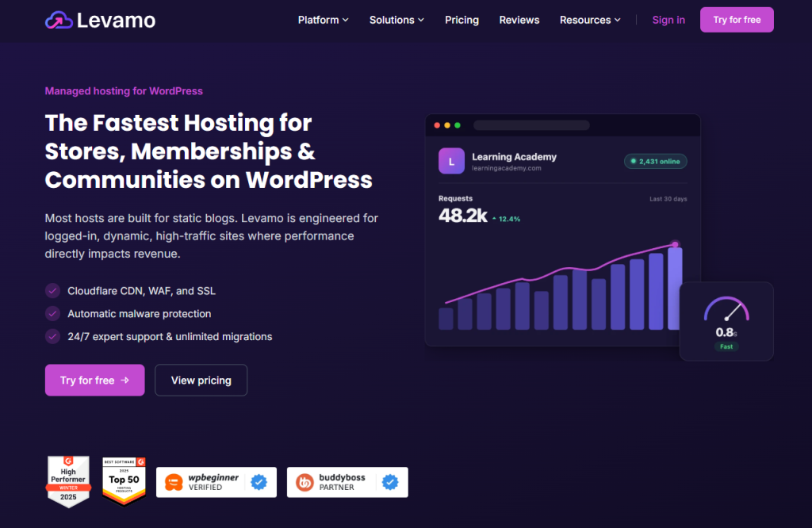
Task: Click the View pricing button
Action: 201,380
